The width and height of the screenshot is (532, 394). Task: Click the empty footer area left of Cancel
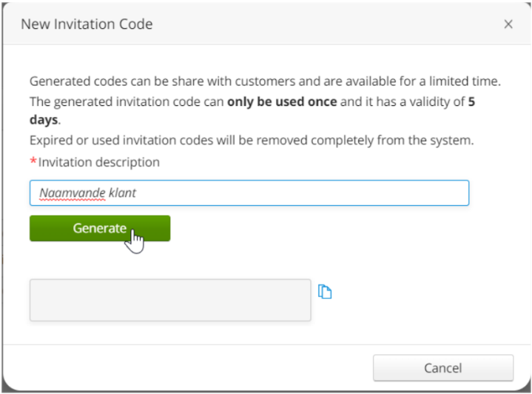tap(185, 368)
